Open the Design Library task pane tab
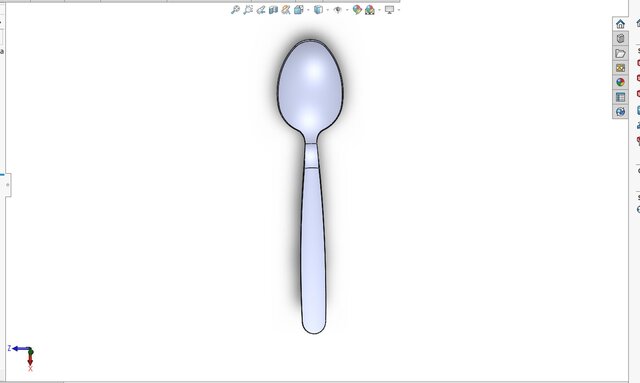Viewport: 640px width, 383px height. (x=620, y=39)
